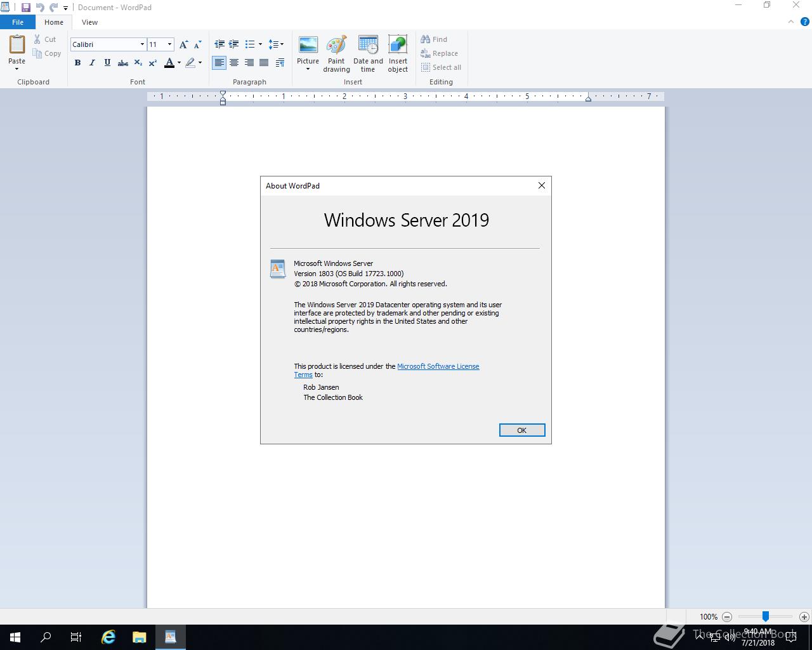The height and width of the screenshot is (650, 812).
Task: Click the Redo arrow in title bar
Action: pos(53,8)
